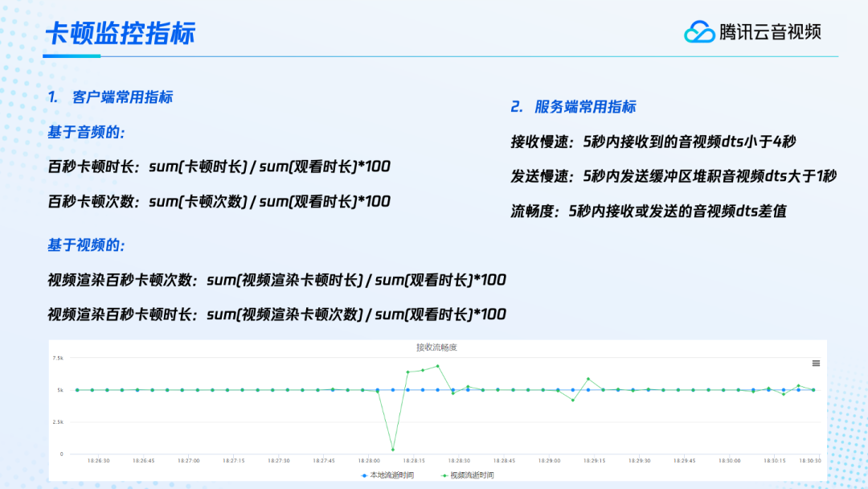Click the Tencent Cloud logo icon
This screenshot has width=868, height=489.
tap(699, 32)
